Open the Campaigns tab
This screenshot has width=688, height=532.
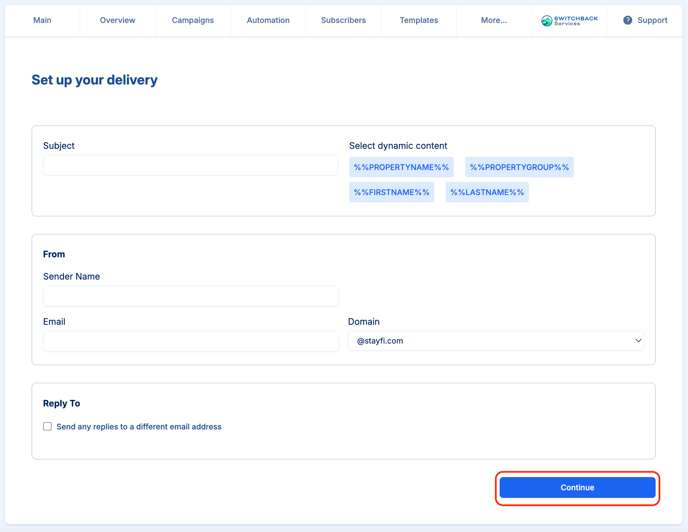[193, 20]
